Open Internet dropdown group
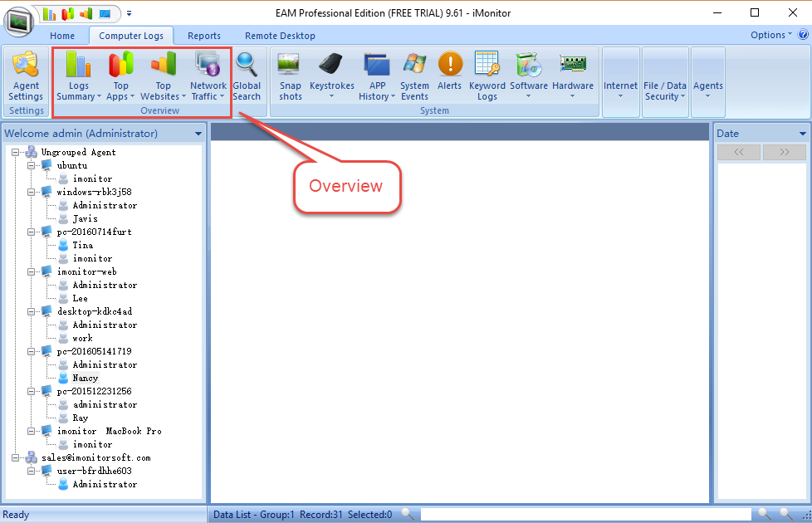Viewport: 812px width, 523px height. point(620,83)
